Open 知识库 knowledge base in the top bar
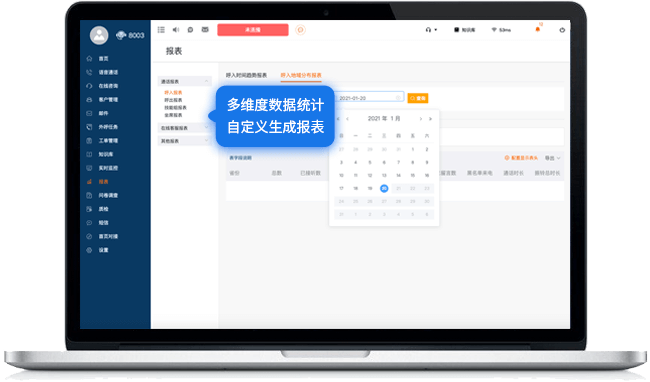Viewport: 650px width, 382px height. [465, 30]
